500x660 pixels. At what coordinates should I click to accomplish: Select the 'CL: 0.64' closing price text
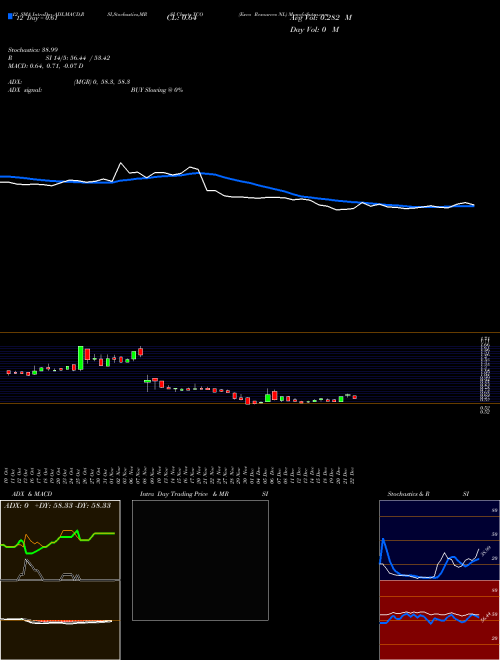click(182, 18)
